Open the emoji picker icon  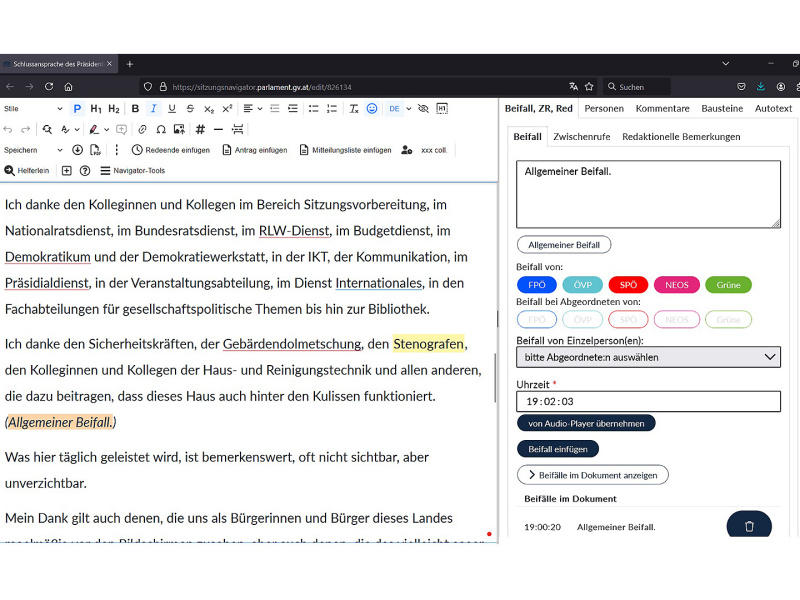[x=371, y=107]
